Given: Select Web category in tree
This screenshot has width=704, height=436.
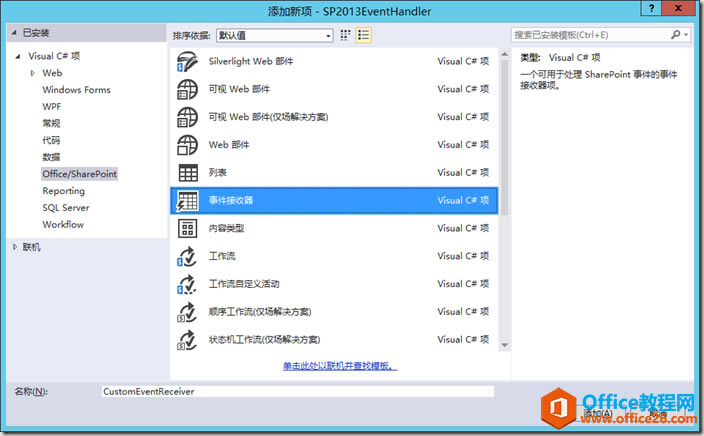Looking at the screenshot, I should pos(52,73).
